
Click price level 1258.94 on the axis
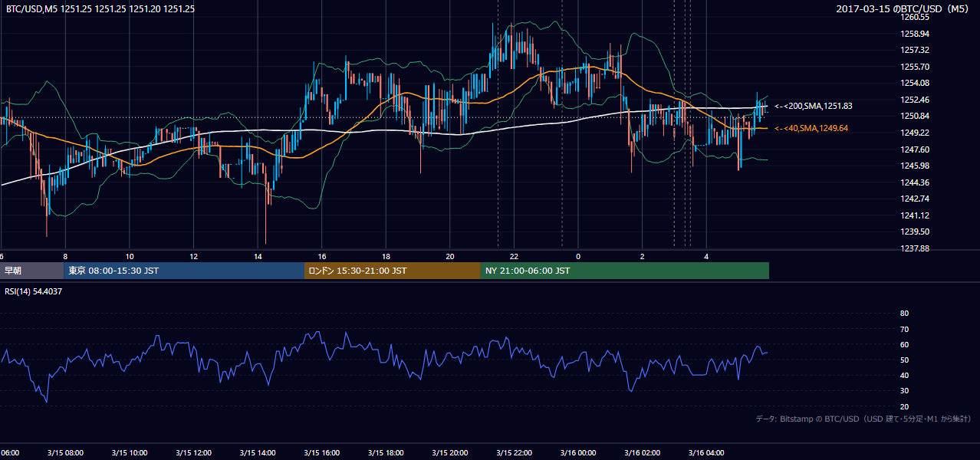click(916, 34)
